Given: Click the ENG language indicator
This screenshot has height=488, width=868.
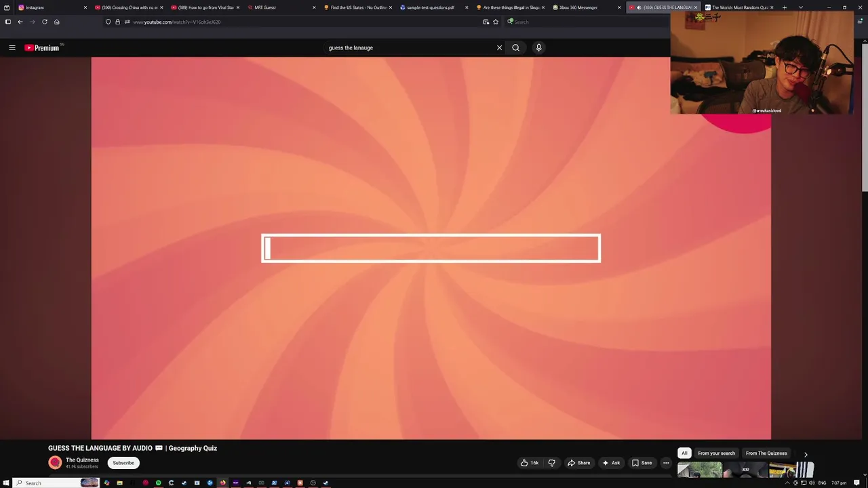Looking at the screenshot, I should pyautogui.click(x=822, y=483).
